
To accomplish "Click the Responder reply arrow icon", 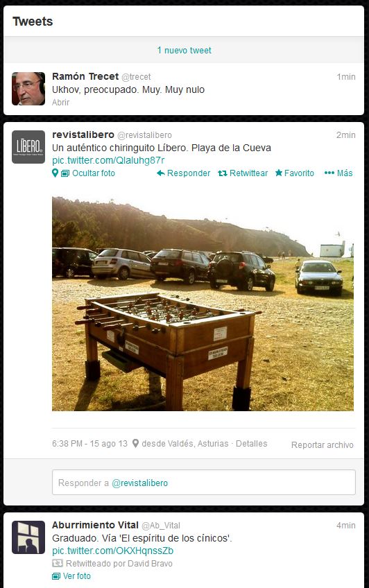I will (x=161, y=173).
